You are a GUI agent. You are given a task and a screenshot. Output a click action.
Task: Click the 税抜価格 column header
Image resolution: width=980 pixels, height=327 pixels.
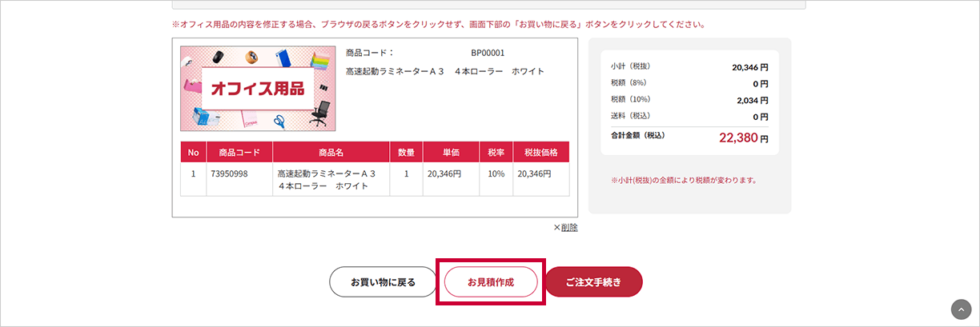(541, 153)
